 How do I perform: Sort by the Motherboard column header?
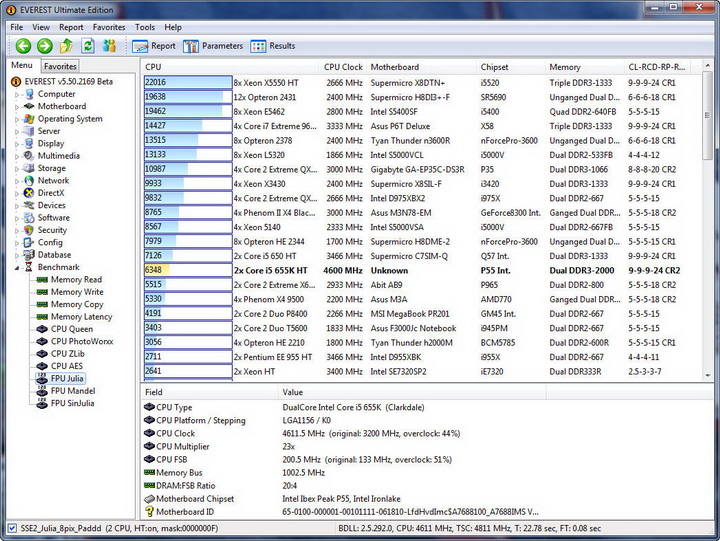(422, 67)
